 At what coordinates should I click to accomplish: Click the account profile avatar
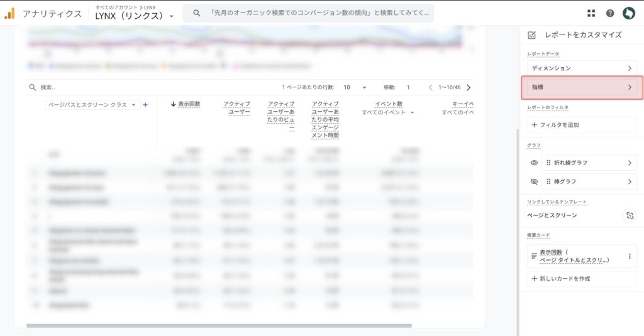pyautogui.click(x=628, y=13)
